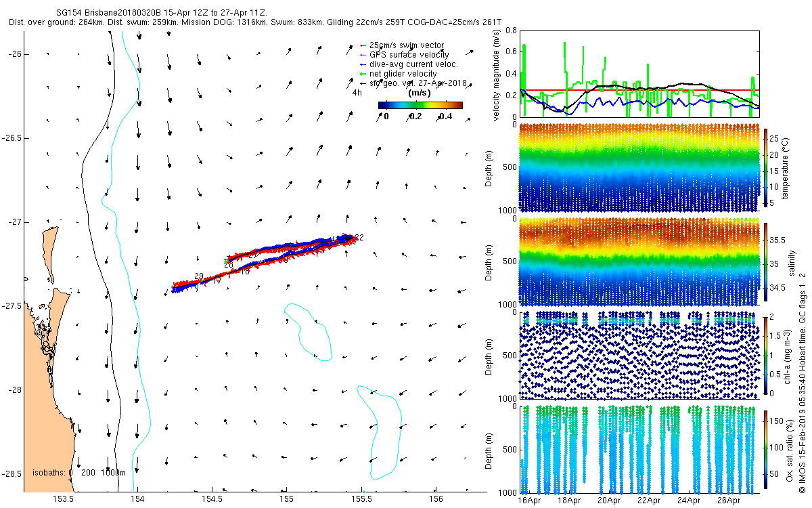812x508 pixels.
Task: Click the day 29 marker on glider track
Action: click(x=199, y=276)
